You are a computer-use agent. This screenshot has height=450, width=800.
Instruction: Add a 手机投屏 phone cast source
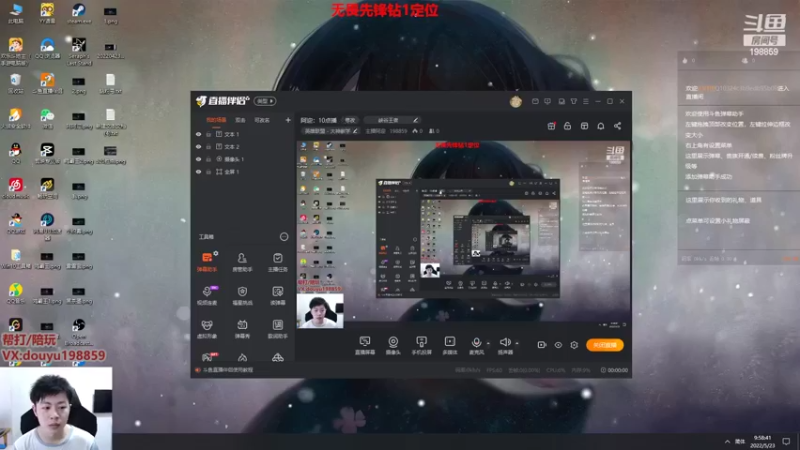pos(421,345)
